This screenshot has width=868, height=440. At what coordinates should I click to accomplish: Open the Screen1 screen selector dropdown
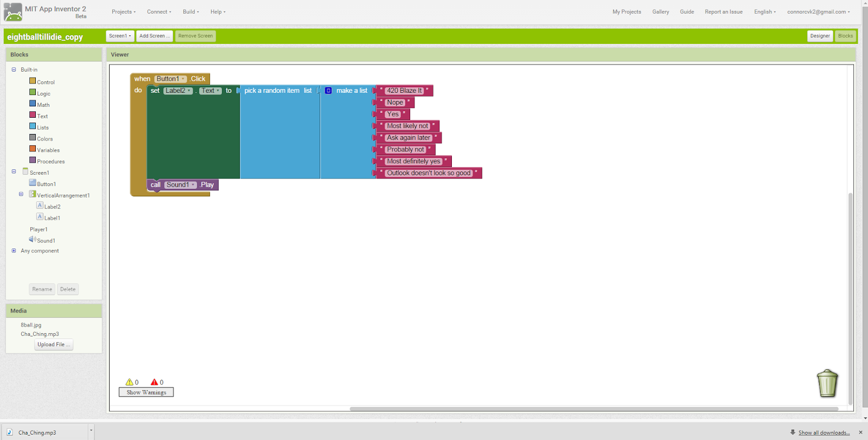(x=120, y=36)
